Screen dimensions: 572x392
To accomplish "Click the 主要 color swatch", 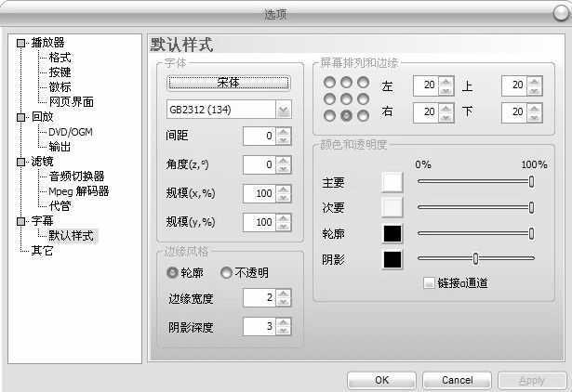I will point(392,182).
